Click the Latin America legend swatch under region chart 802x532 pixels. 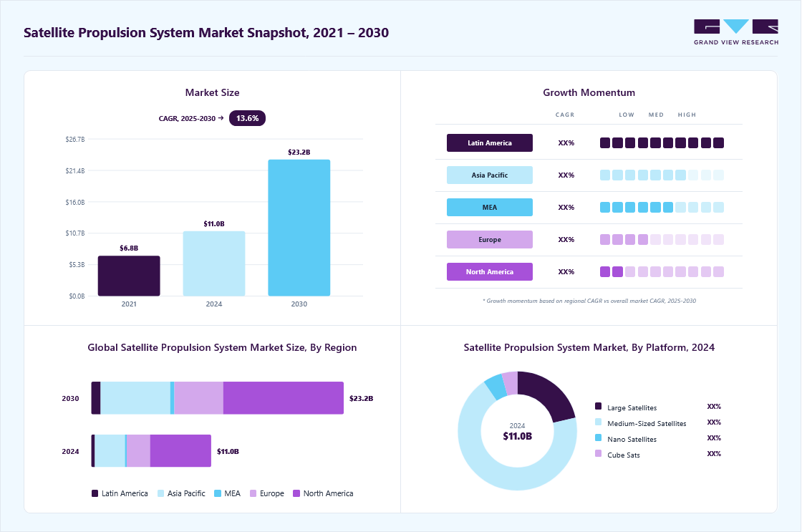tap(95, 493)
